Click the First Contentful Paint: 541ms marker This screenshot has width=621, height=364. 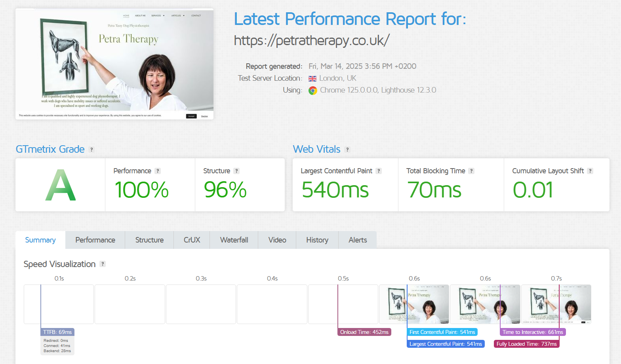pos(442,332)
